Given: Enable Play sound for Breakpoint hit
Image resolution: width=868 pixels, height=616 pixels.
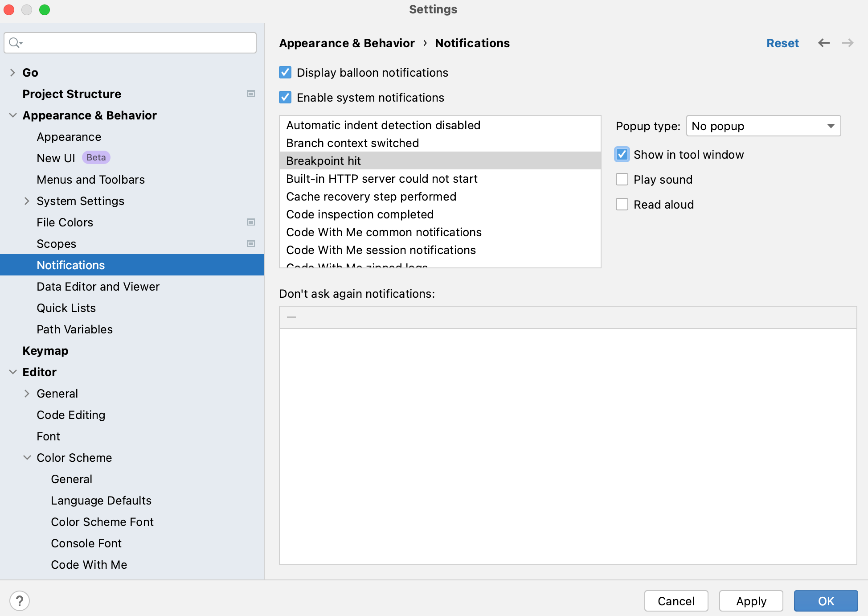Looking at the screenshot, I should click(622, 179).
